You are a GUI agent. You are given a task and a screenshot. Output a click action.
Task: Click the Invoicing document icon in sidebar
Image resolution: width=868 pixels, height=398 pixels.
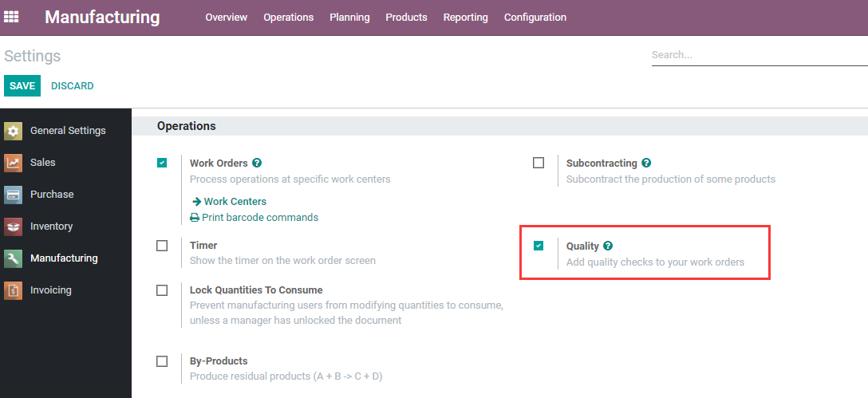(x=14, y=290)
